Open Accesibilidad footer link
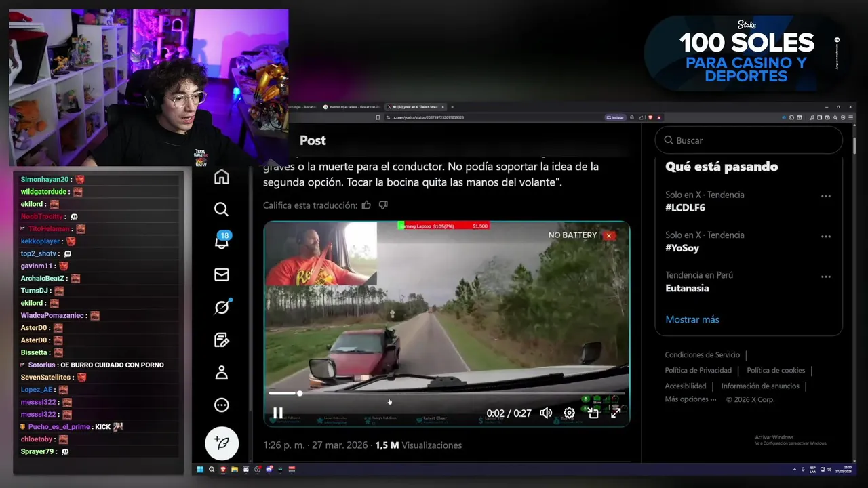Image resolution: width=868 pixels, height=488 pixels. 685,386
